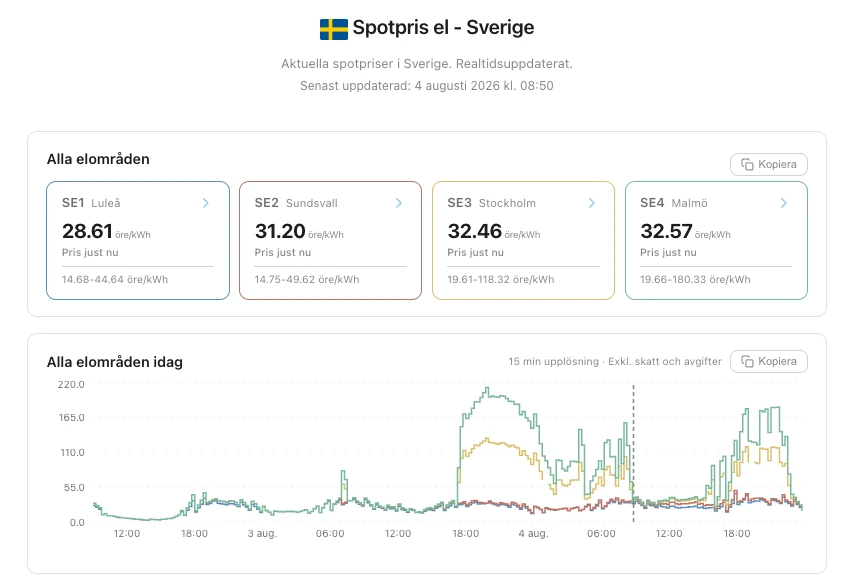Copy all price areas with top Kopiera button
This screenshot has width=852, height=588.
[769, 164]
